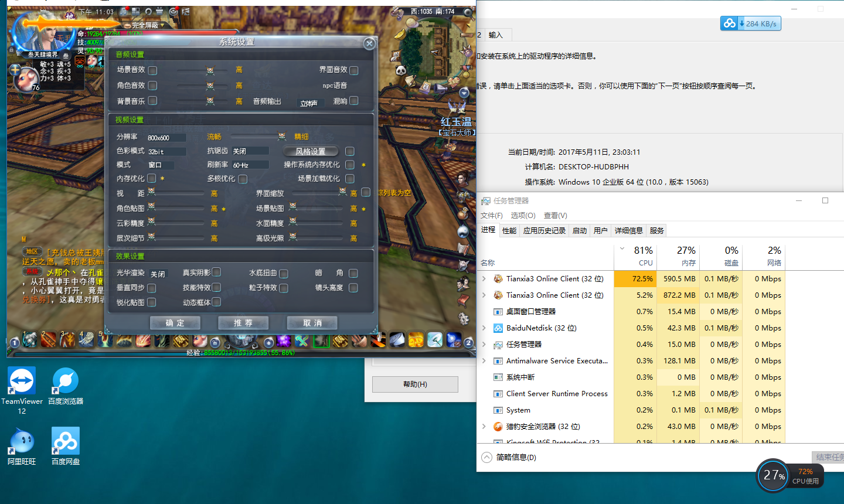
Task: Open the 选项(O) menu in Task Manager
Action: 523,216
